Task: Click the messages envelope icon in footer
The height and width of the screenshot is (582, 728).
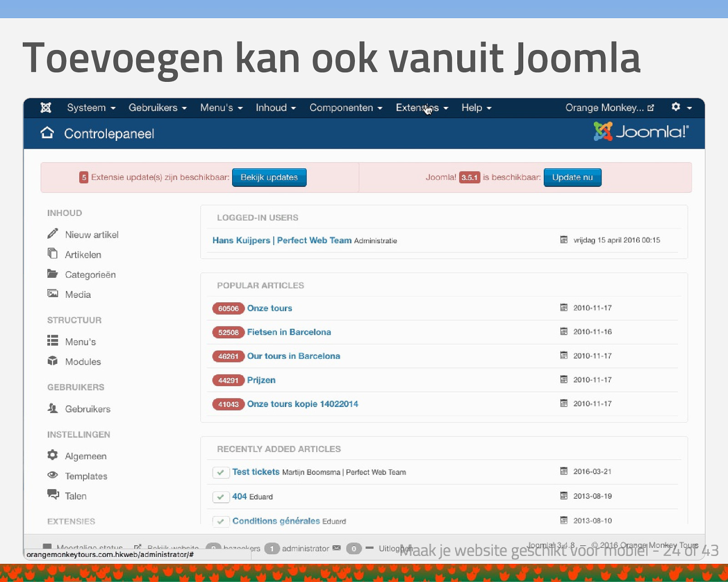Action: 337,548
